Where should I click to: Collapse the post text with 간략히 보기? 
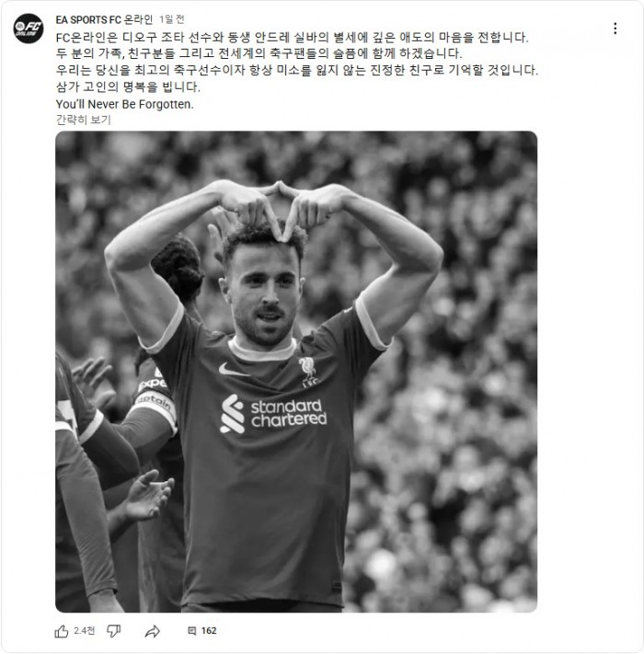coord(83,120)
